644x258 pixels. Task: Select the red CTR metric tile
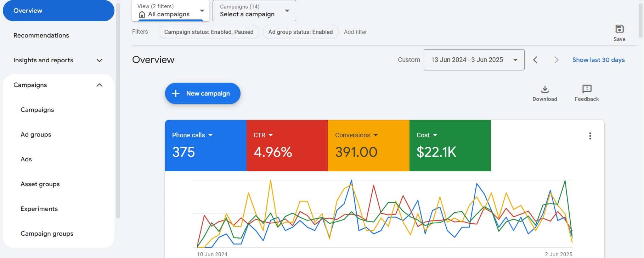point(287,146)
